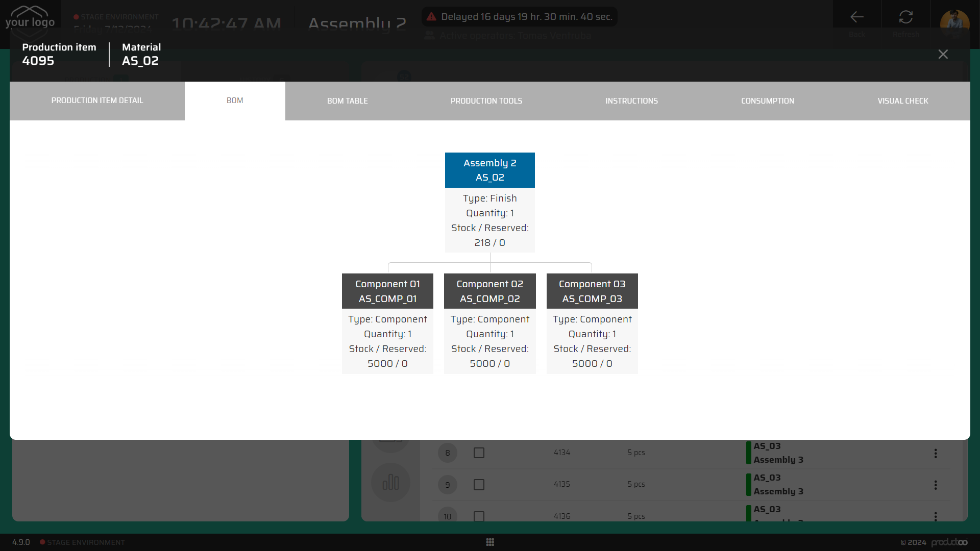980x551 pixels.
Task: Open the VISUAL CHECK tab
Action: point(902,101)
